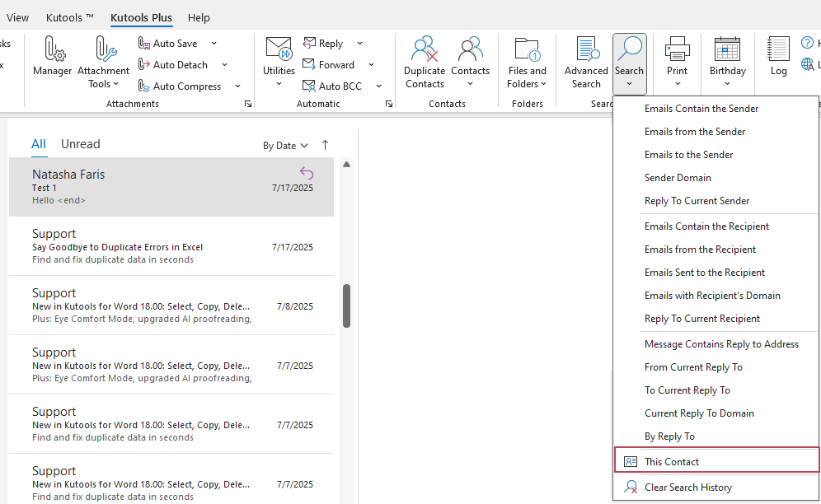Click the automatic Reply icon
This screenshot has height=504, width=821.
coord(309,44)
